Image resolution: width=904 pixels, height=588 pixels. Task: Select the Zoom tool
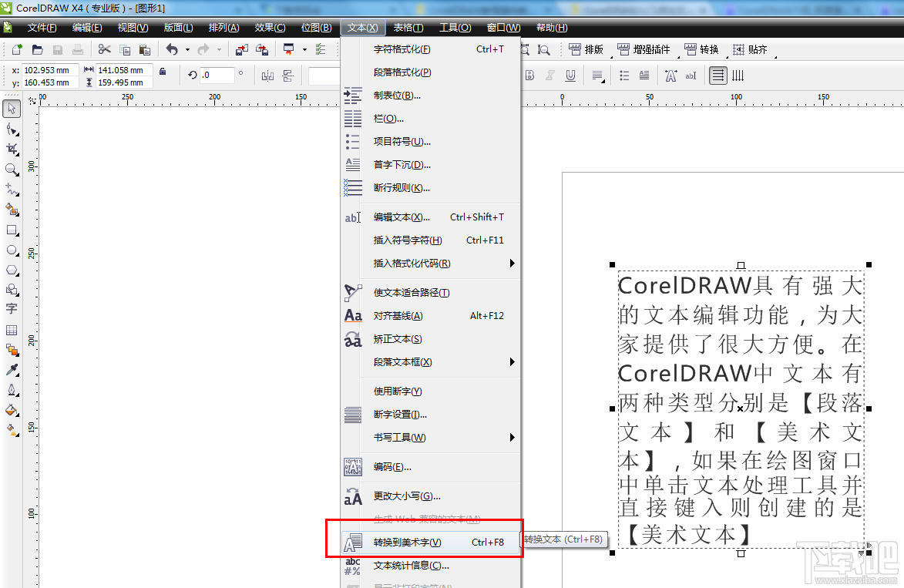tap(12, 170)
